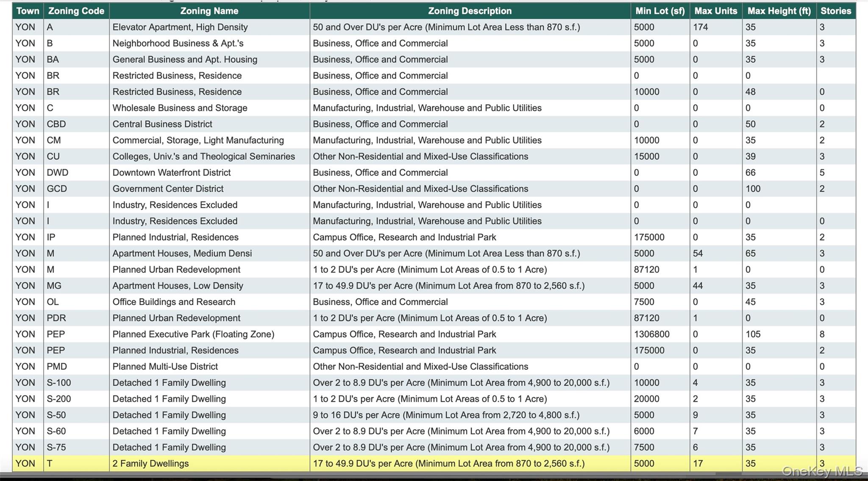This screenshot has height=481, width=868.
Task: Click the horizontal scrollbar thumb at bottom
Action: pos(729,473)
